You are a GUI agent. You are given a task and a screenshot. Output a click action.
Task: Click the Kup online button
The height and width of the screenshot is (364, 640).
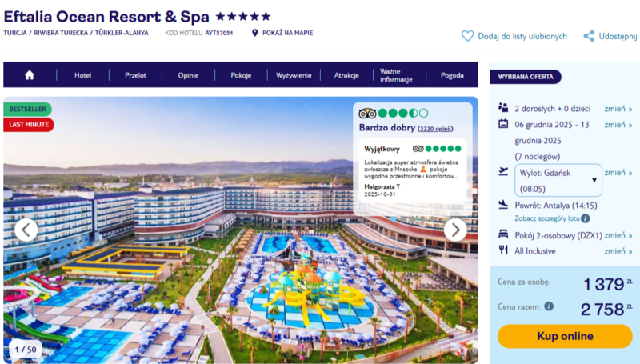click(x=565, y=336)
